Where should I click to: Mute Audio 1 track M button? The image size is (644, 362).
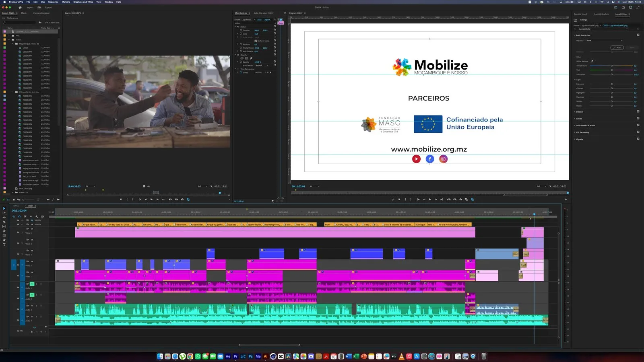pos(32,284)
